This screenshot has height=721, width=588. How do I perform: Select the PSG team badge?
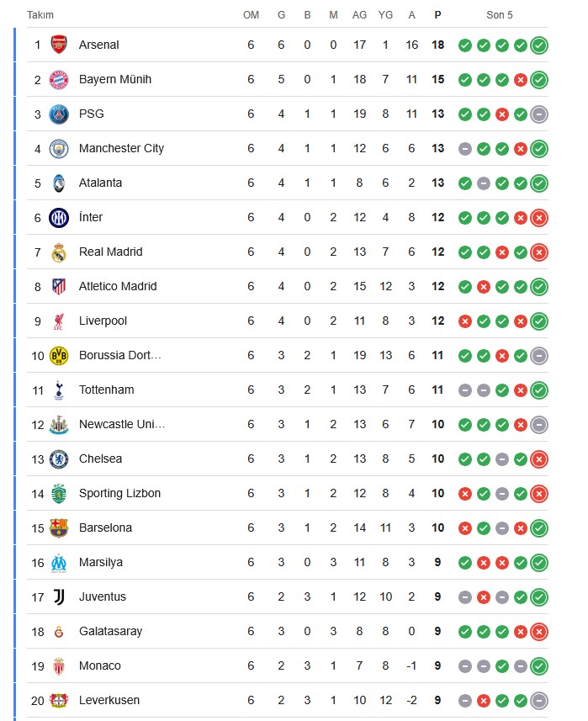coord(58,114)
